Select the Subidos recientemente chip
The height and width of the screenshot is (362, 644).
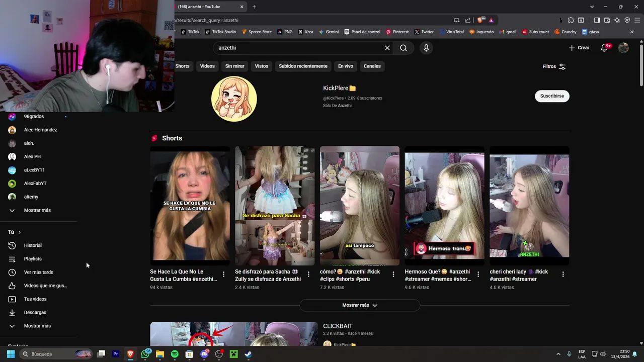click(303, 66)
